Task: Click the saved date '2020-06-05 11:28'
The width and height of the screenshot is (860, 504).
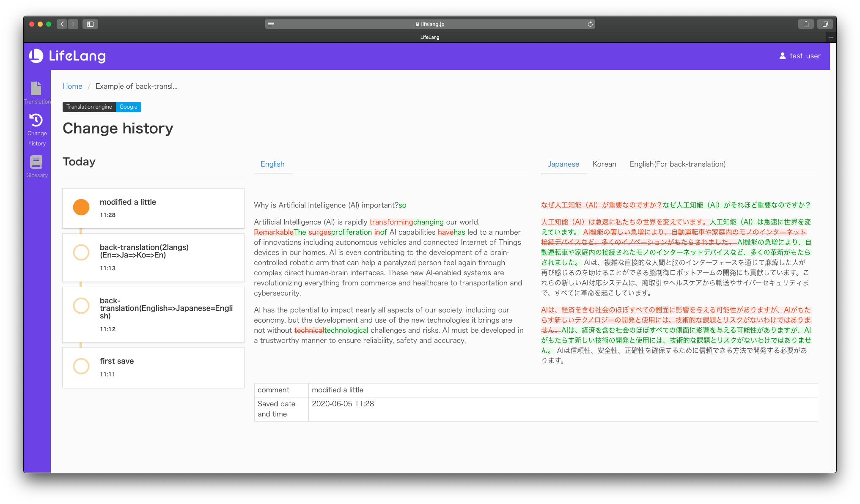Action: coord(343,404)
